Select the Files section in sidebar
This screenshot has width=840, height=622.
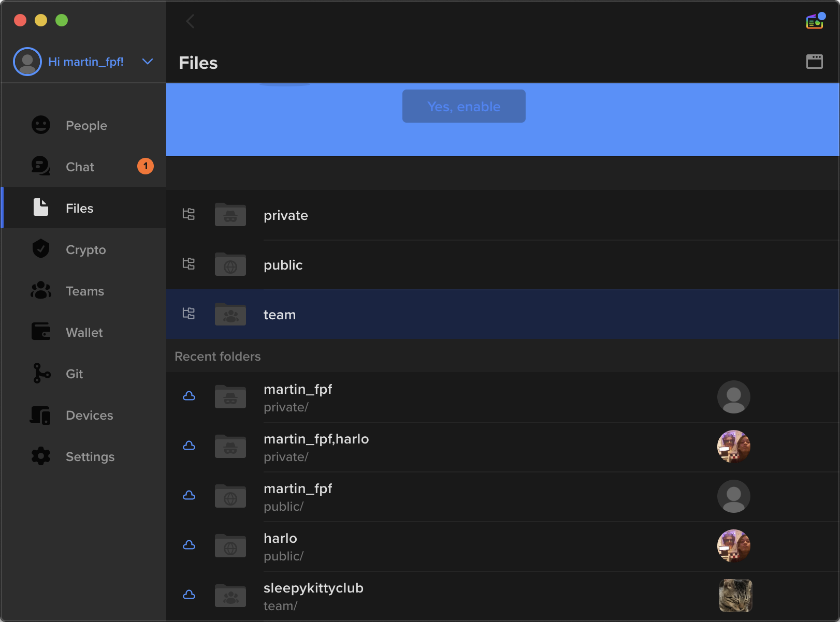click(84, 208)
